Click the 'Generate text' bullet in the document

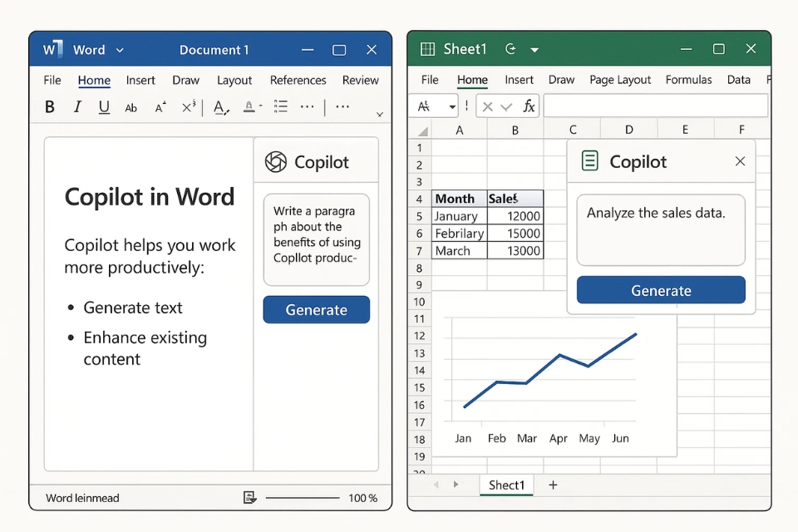click(x=133, y=308)
